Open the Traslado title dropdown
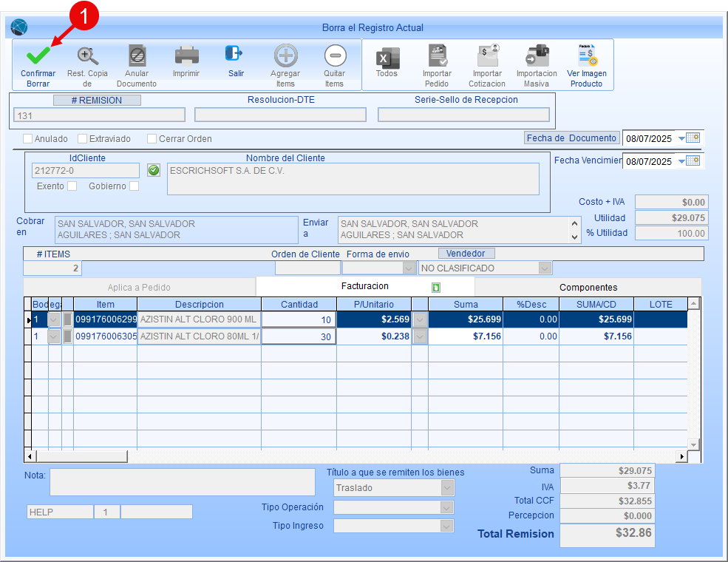The image size is (728, 562). tap(446, 488)
